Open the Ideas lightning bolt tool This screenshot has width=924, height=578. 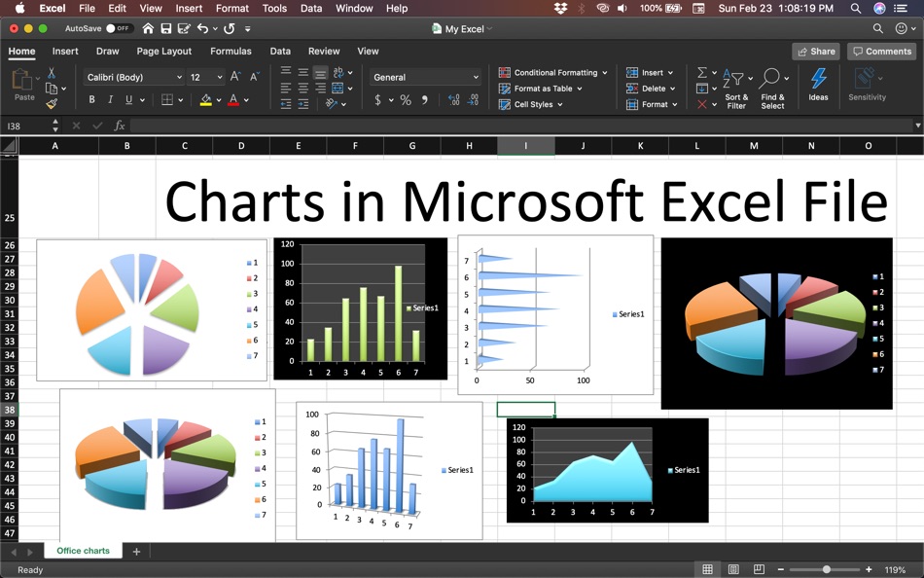tap(818, 85)
